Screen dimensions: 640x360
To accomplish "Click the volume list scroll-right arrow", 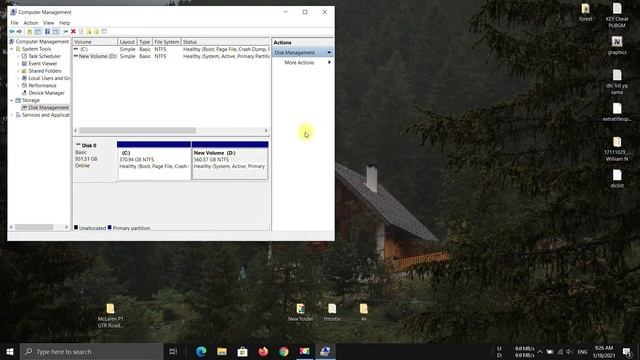I will pyautogui.click(x=266, y=131).
